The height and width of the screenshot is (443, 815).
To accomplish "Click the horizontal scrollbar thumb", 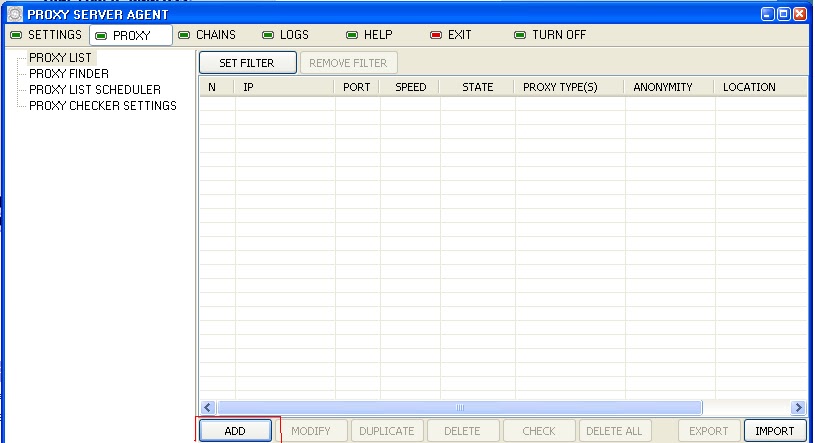I will click(x=459, y=408).
